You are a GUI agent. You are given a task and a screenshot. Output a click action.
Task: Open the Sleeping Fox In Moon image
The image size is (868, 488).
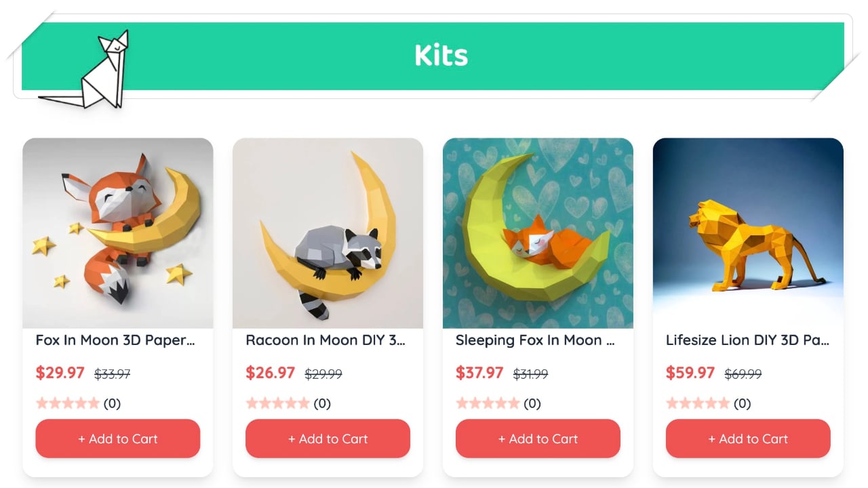(538, 233)
